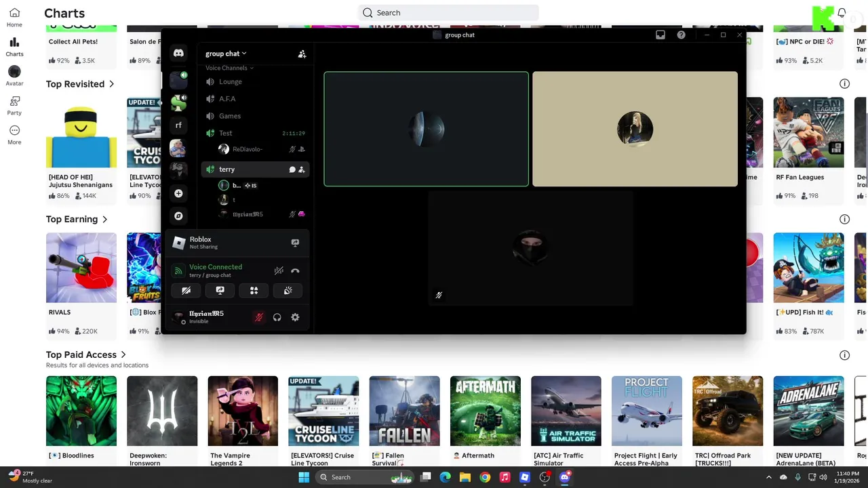
Task: Open the soundboard button
Action: (x=288, y=290)
